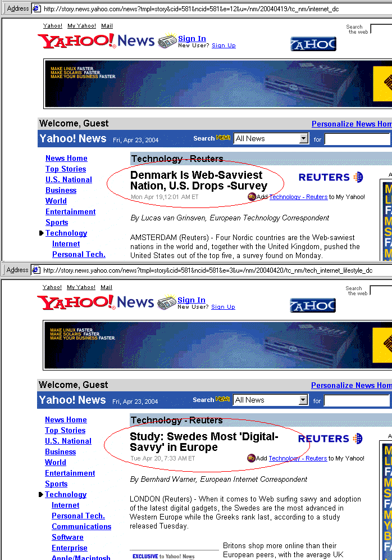Open Internet subsection in the bottom page sidebar
Image resolution: width=392 pixels, height=560 pixels.
(x=65, y=505)
